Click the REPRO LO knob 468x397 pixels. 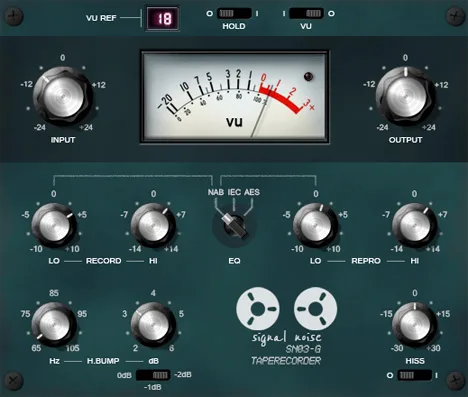point(315,225)
